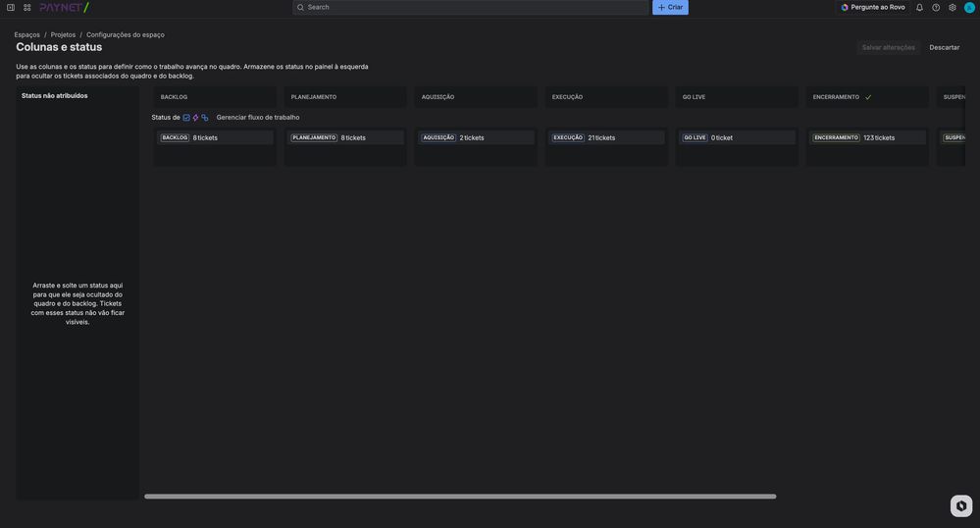Click the 'Arraste e solte um status' hint text
Viewport: 980px width, 528px height.
pos(77,303)
